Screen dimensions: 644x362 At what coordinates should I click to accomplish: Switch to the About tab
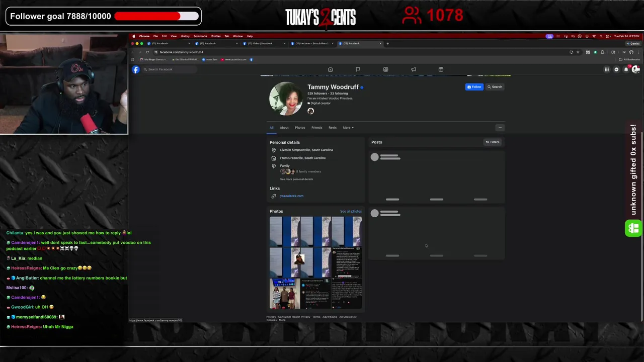[x=284, y=128]
